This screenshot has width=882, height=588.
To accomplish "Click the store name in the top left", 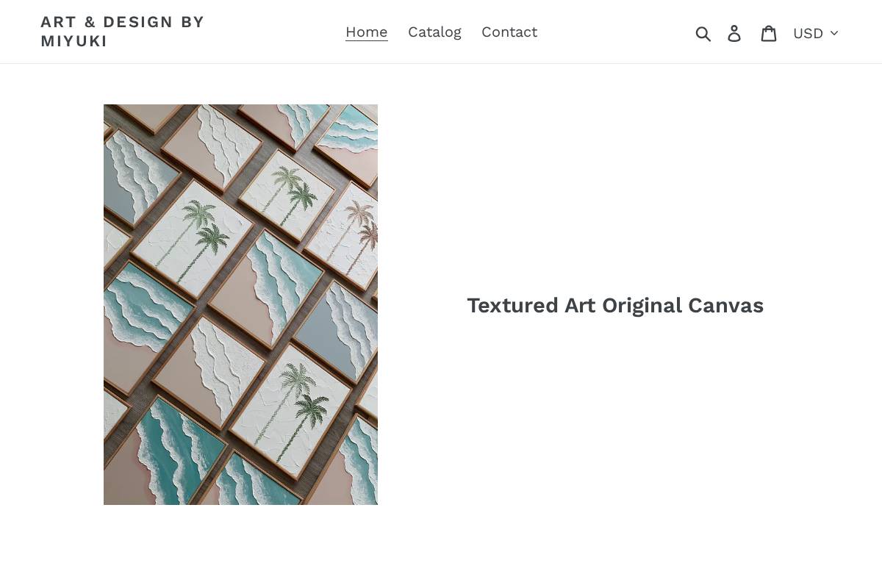I will (x=123, y=32).
